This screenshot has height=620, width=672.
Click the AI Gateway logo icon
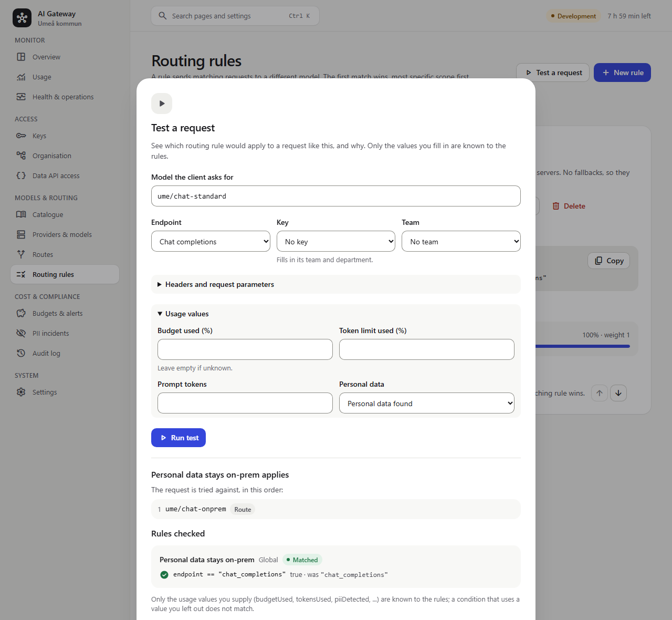pos(22,18)
